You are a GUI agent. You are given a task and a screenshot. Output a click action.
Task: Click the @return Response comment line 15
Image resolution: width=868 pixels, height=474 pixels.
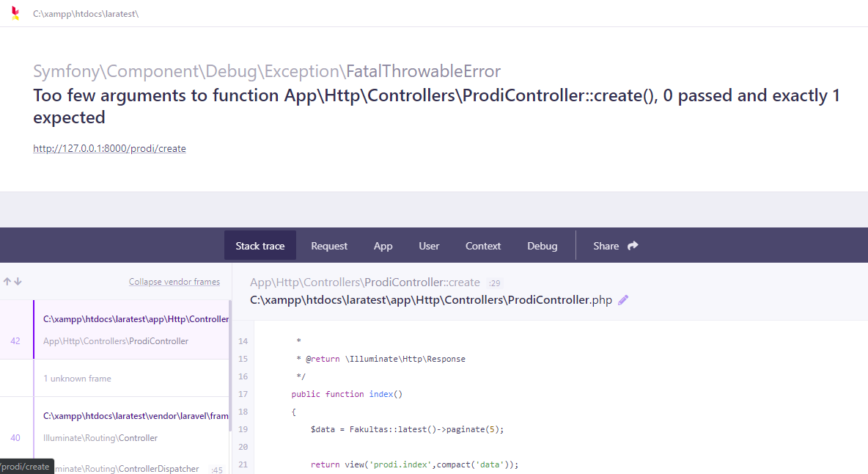click(381, 359)
